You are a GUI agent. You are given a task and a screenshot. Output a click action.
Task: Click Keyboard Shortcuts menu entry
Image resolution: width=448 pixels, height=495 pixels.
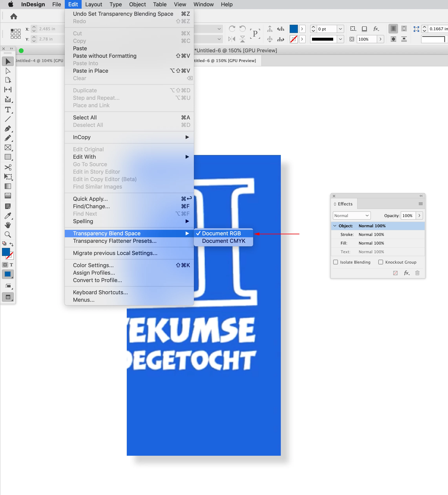(x=100, y=292)
